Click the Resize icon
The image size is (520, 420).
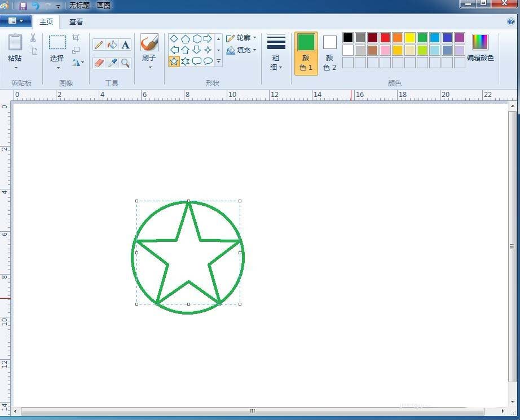[76, 50]
